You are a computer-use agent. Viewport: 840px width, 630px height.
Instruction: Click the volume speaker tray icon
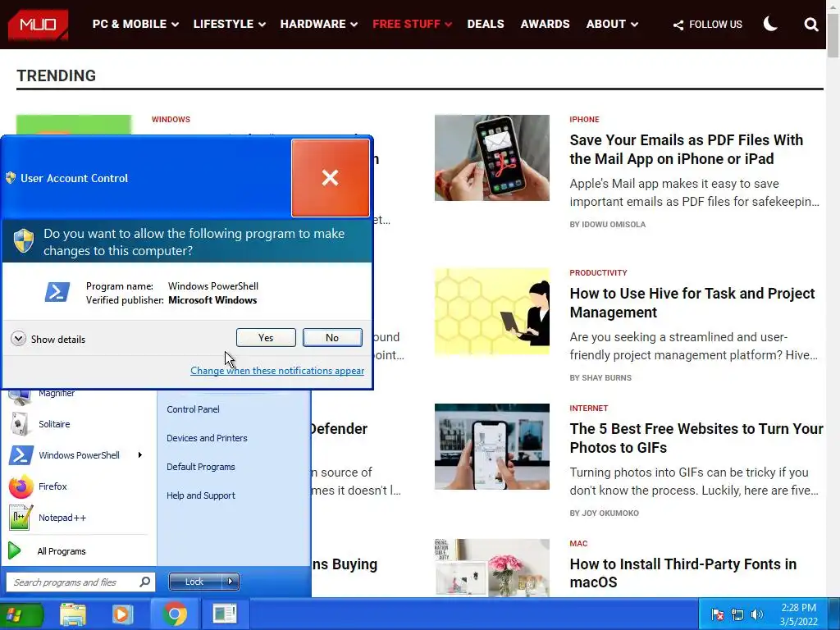757,614
